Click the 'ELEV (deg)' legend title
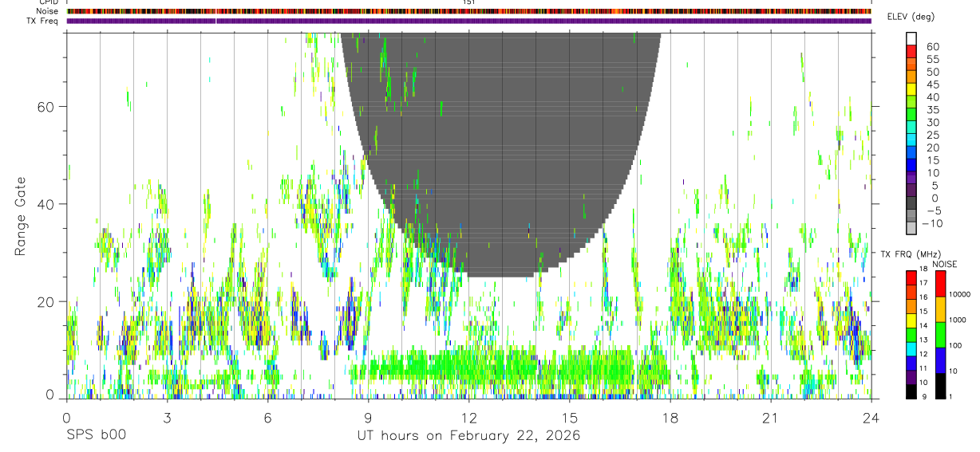The image size is (980, 452). pos(911,17)
